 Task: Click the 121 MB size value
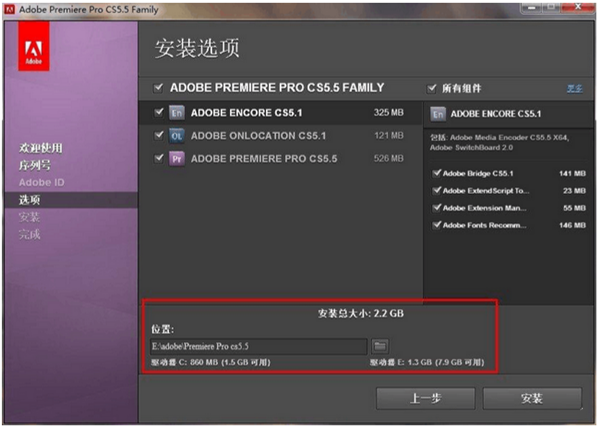pyautogui.click(x=388, y=135)
